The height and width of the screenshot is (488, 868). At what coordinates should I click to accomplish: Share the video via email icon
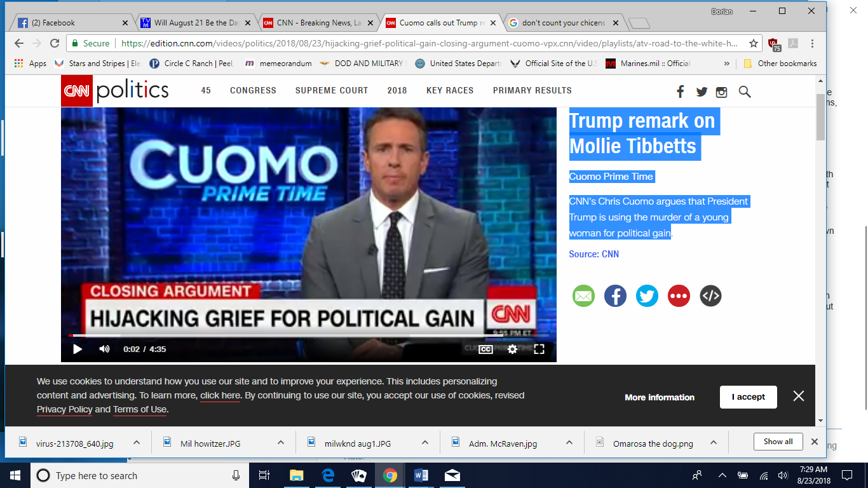coord(583,296)
